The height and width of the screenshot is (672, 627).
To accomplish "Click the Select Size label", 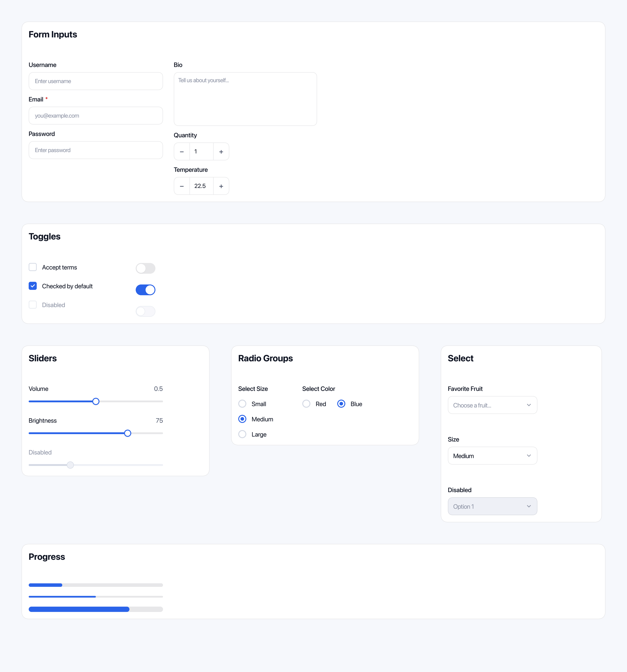I will pos(253,389).
